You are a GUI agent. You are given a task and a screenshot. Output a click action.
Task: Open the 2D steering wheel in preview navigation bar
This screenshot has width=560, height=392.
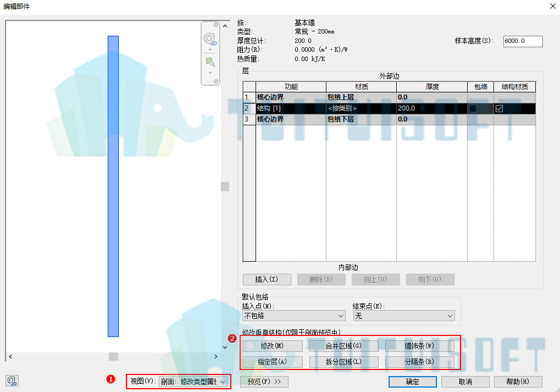click(x=209, y=39)
